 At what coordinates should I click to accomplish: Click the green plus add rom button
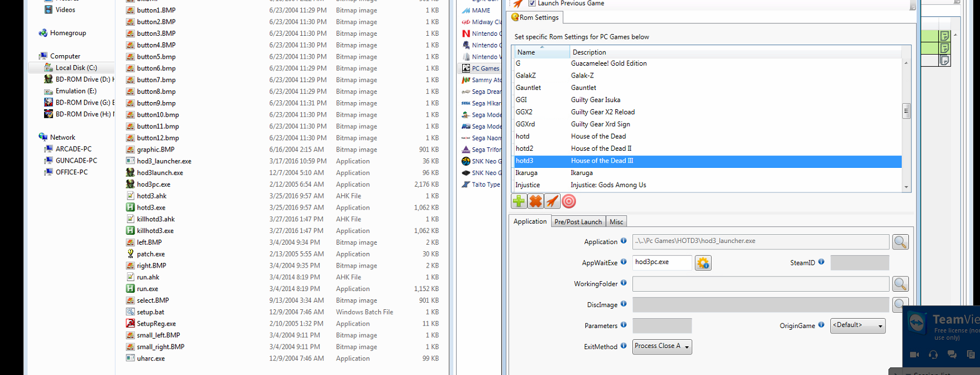[x=519, y=201]
